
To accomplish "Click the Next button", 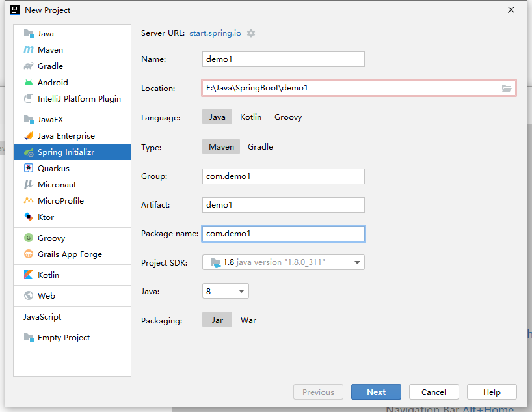I will (376, 392).
